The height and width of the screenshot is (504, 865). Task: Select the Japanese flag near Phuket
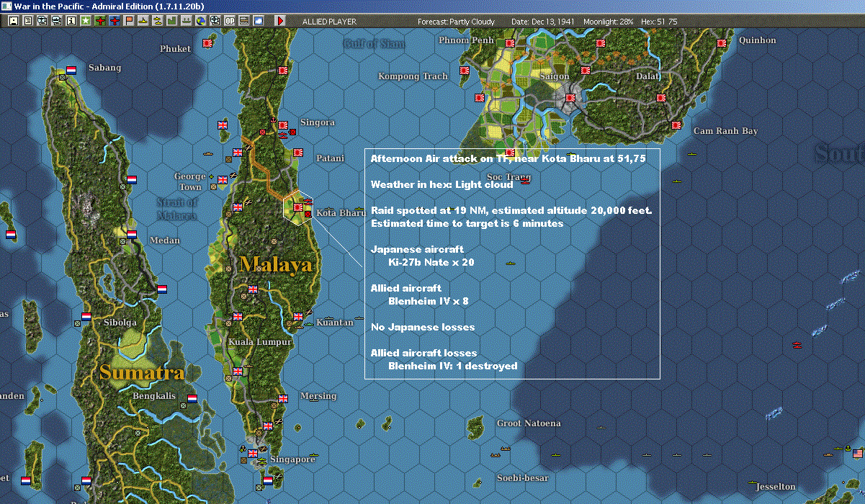[x=207, y=43]
